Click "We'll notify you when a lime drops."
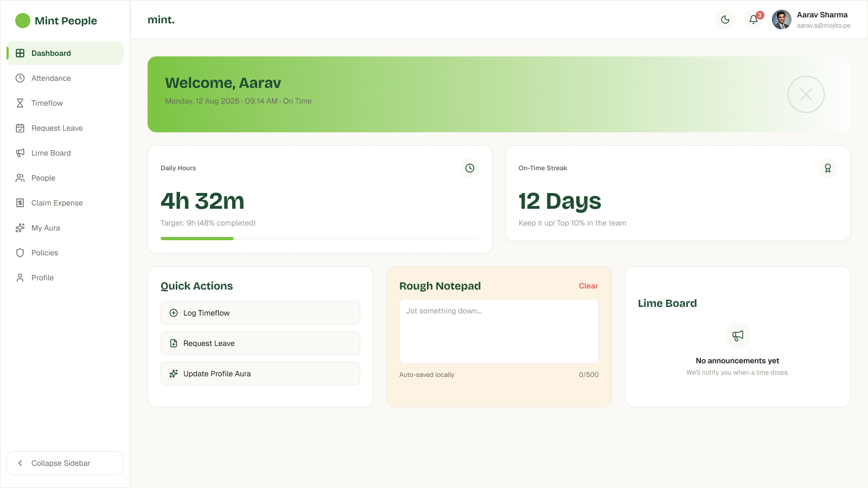 click(738, 373)
